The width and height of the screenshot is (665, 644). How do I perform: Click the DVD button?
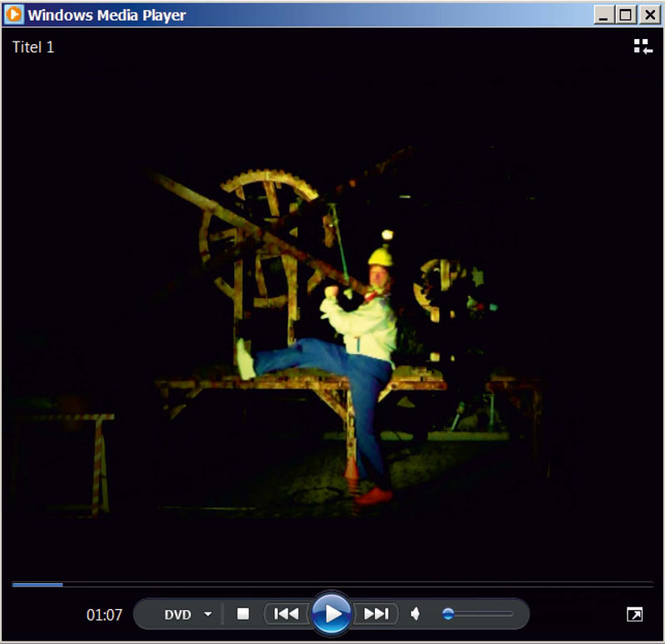point(178,614)
